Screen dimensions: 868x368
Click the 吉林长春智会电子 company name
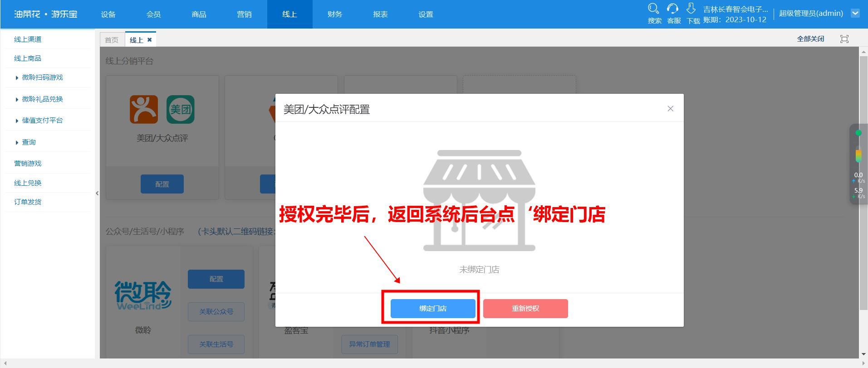[736, 9]
